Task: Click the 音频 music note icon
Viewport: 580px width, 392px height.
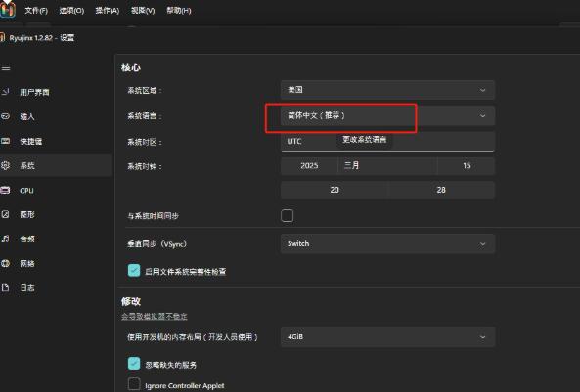Action: pos(5,239)
